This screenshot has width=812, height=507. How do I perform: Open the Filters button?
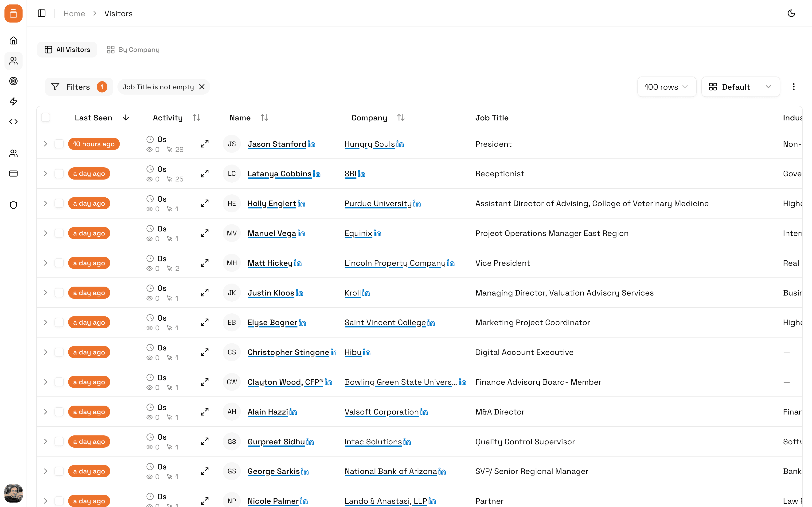(x=78, y=87)
